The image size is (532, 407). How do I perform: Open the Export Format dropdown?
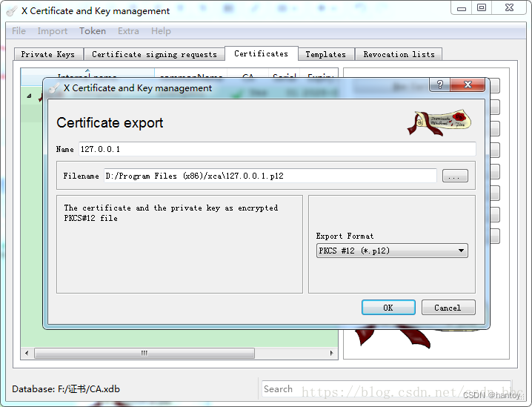(392, 251)
